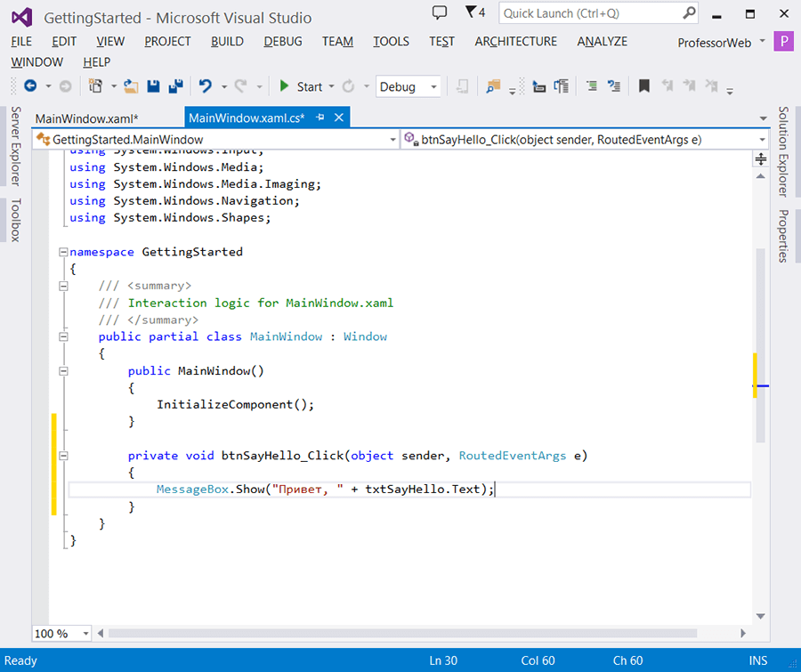Screen dimensions: 801x672
Task: Open the TEAM menu
Action: 337,42
